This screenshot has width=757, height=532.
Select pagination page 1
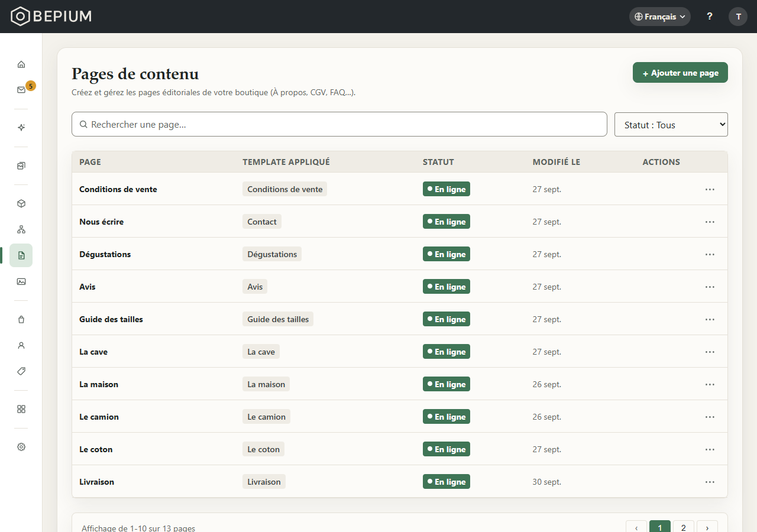pos(660,528)
